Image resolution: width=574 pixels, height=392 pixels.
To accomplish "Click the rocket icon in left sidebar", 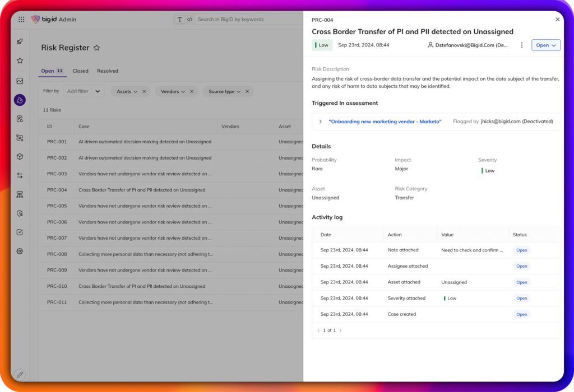I will [x=20, y=41].
